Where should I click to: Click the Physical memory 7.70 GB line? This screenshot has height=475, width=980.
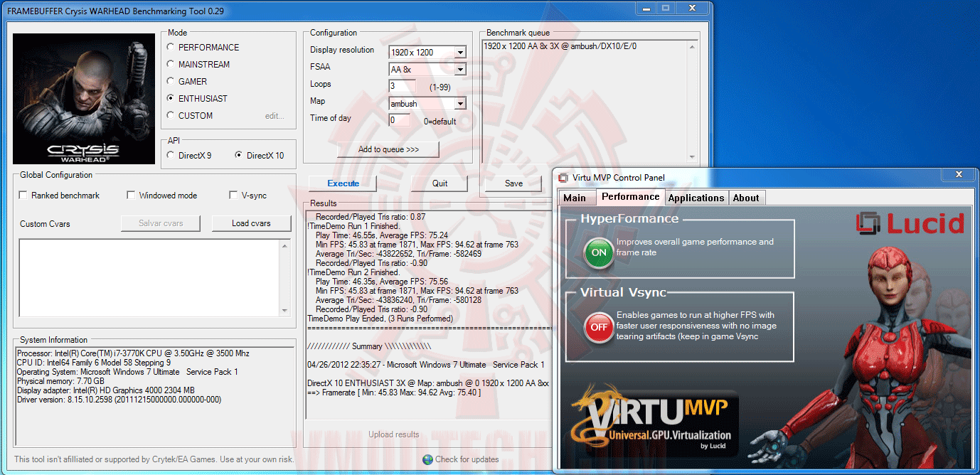point(60,381)
